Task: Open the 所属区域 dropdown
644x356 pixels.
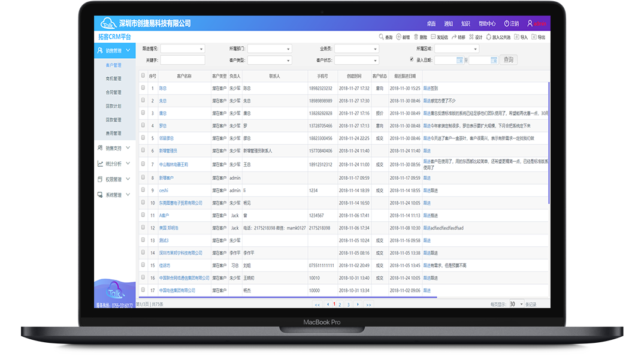Action: coord(456,49)
